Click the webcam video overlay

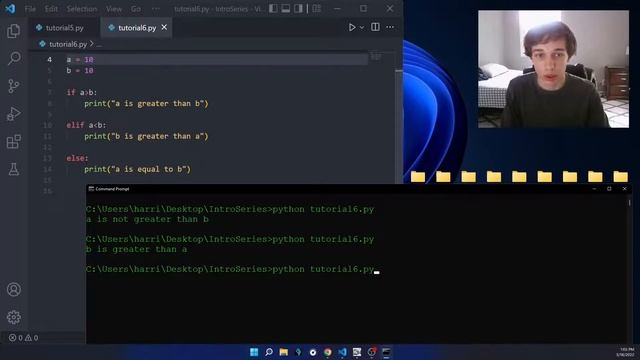pyautogui.click(x=553, y=69)
